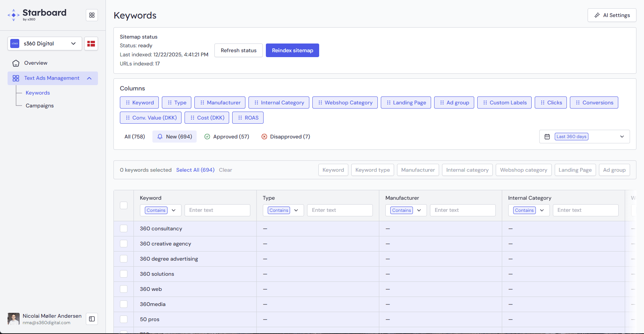Grab the drag handle on Manufacturer column chip
644x334 pixels.
coord(202,103)
